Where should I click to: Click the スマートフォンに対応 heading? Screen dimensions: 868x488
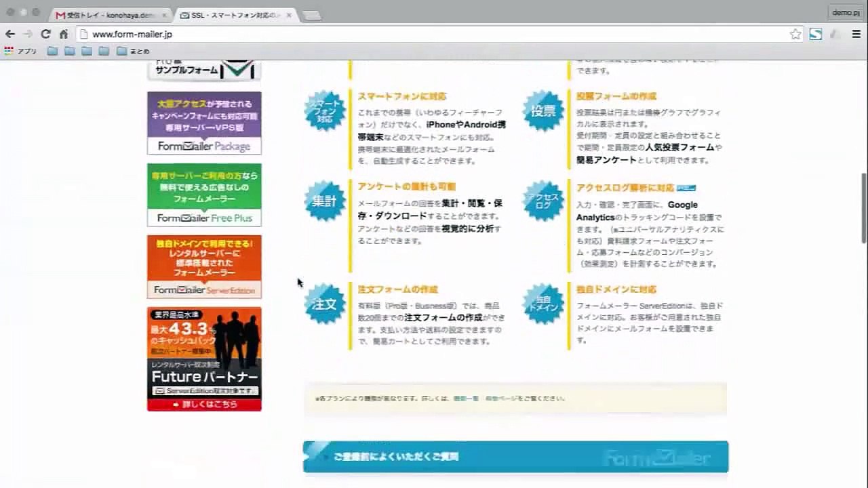pos(402,96)
